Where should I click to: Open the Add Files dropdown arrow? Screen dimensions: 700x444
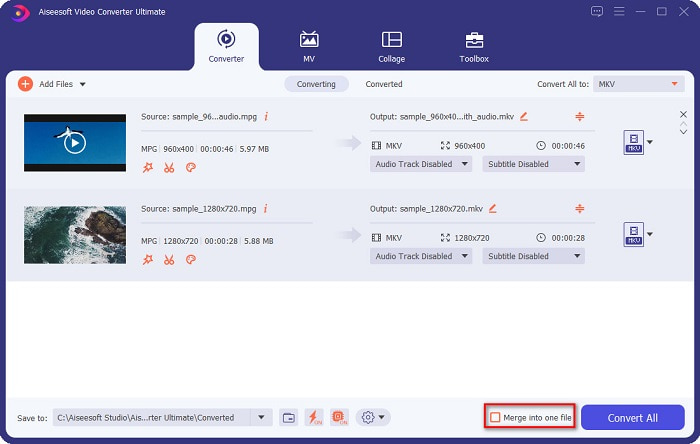[x=83, y=84]
